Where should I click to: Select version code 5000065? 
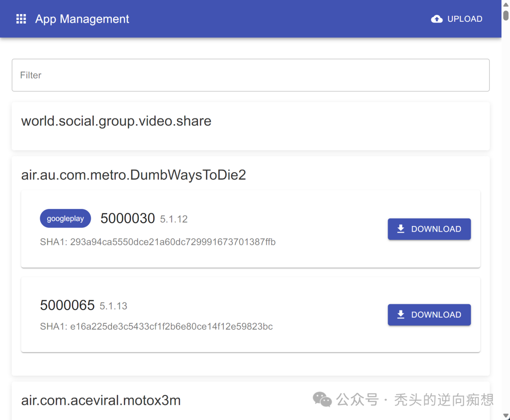pyautogui.click(x=68, y=305)
